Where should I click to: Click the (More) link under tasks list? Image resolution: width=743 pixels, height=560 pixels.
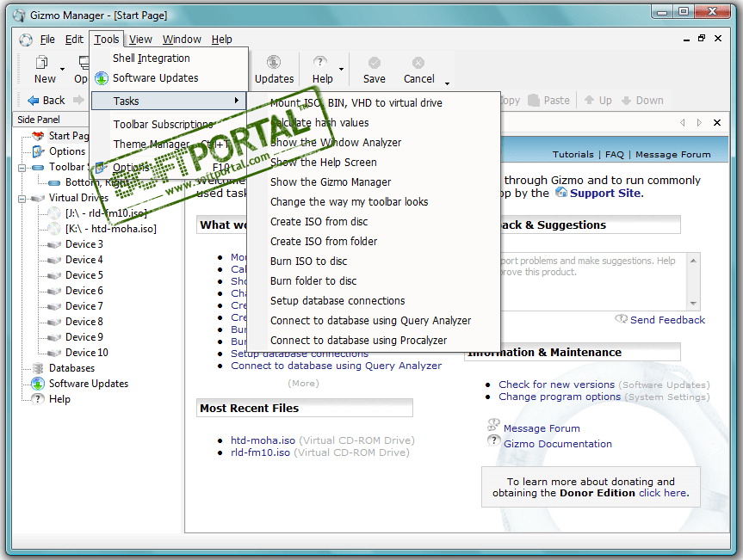303,384
